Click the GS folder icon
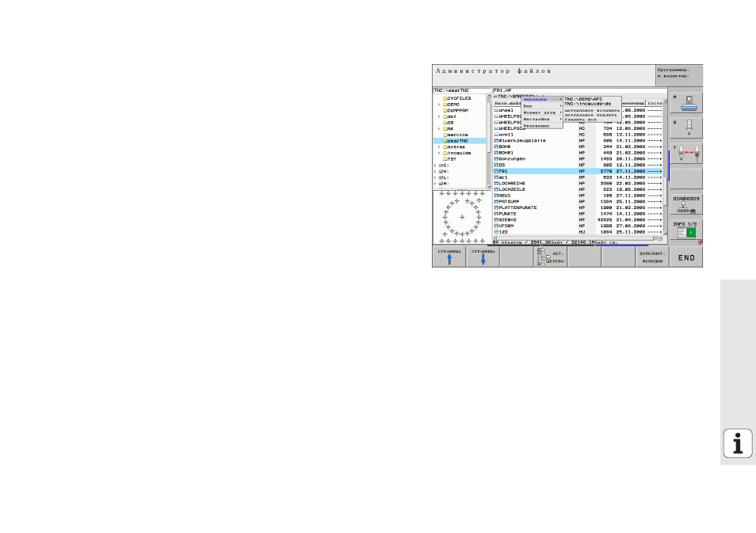 pyautogui.click(x=445, y=123)
